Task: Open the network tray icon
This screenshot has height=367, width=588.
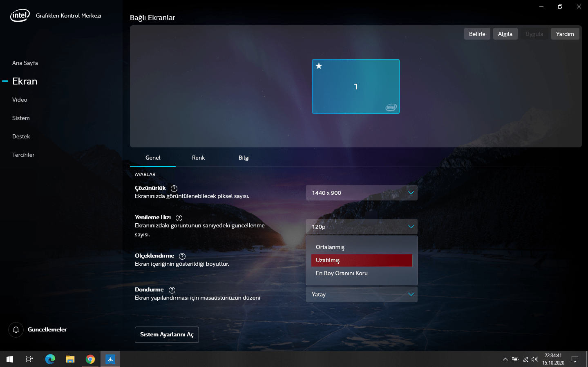Action: 525,359
